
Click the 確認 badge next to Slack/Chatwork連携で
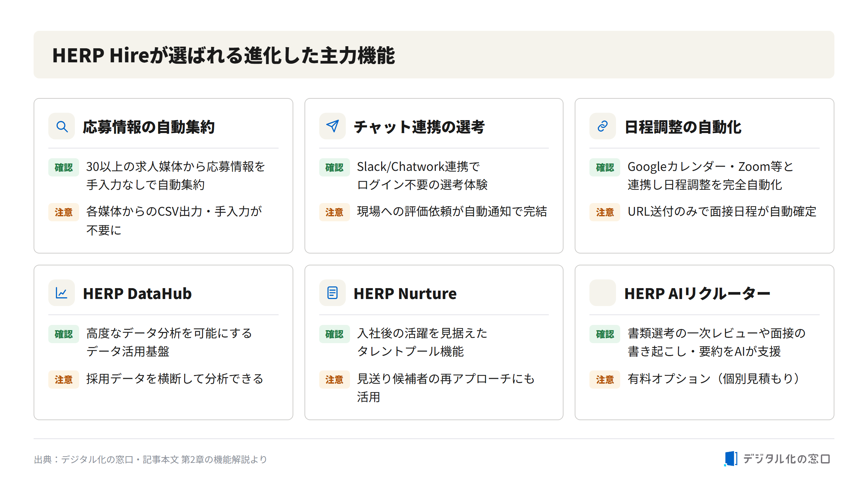[x=335, y=167]
